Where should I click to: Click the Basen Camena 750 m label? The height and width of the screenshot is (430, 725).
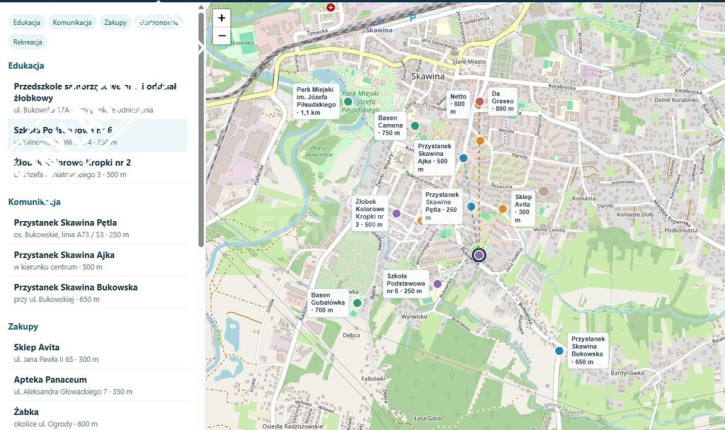click(x=390, y=125)
